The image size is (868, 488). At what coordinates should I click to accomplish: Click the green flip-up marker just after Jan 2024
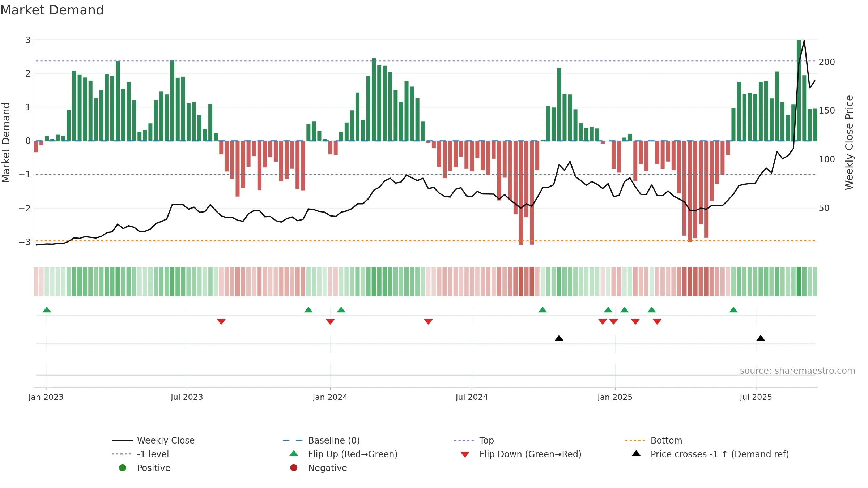click(341, 310)
